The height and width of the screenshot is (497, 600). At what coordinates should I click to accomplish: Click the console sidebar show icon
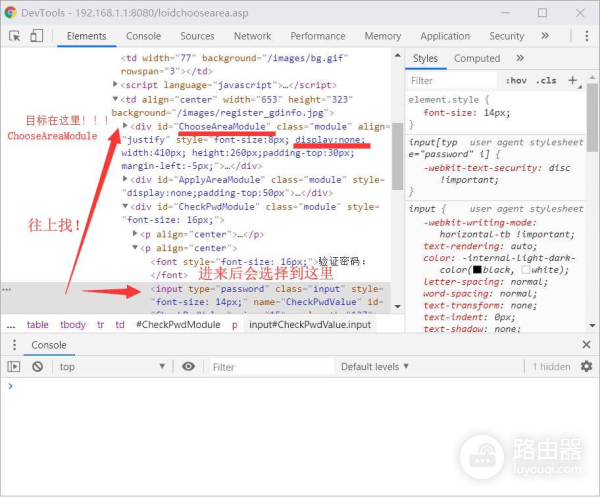(14, 367)
